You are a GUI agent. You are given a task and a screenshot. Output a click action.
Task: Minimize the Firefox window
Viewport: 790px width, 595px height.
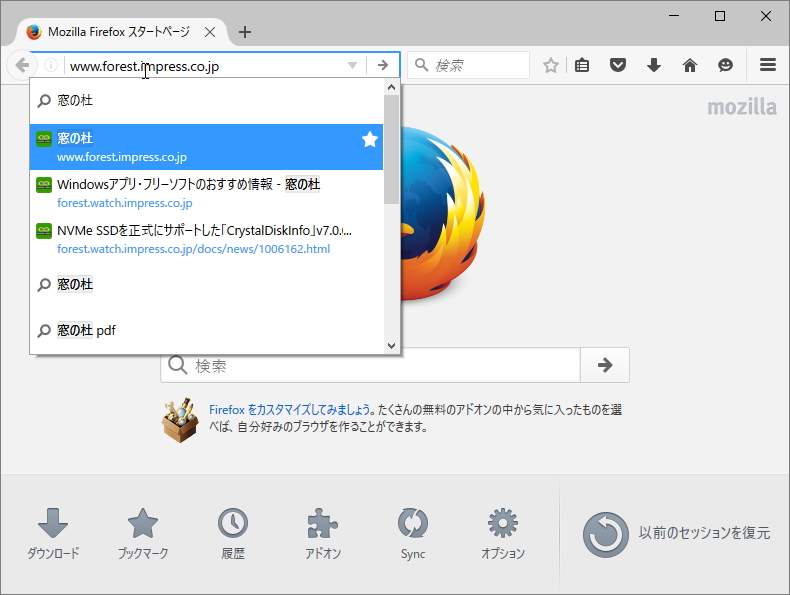coord(674,16)
